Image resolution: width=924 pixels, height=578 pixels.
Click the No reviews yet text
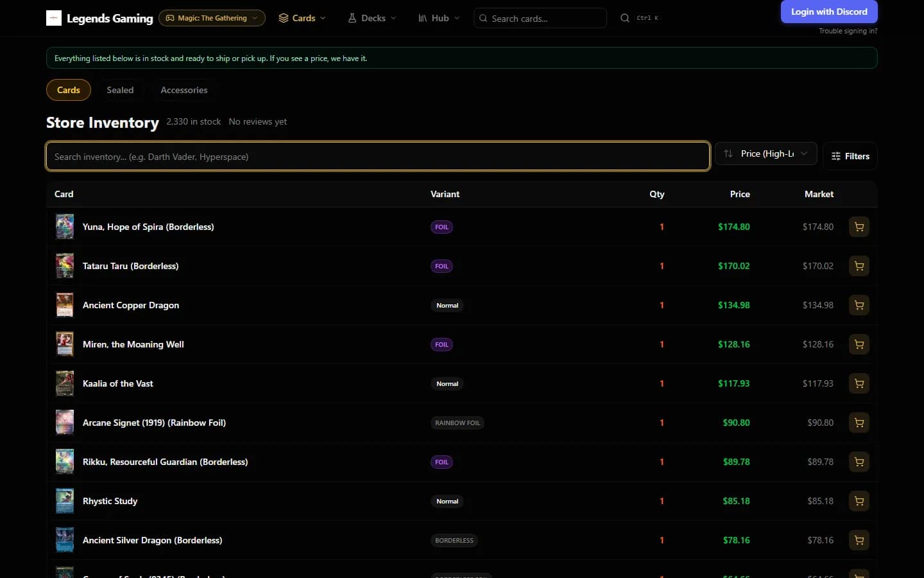(258, 121)
